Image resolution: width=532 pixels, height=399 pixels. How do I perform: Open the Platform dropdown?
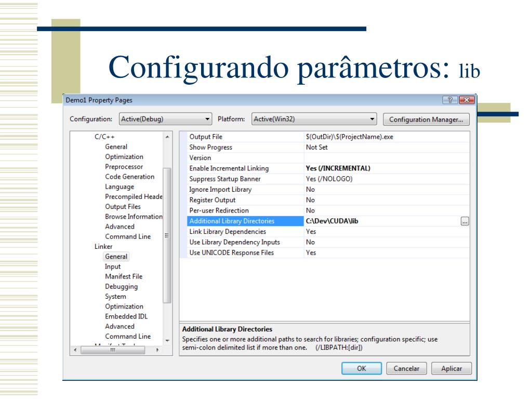(314, 119)
